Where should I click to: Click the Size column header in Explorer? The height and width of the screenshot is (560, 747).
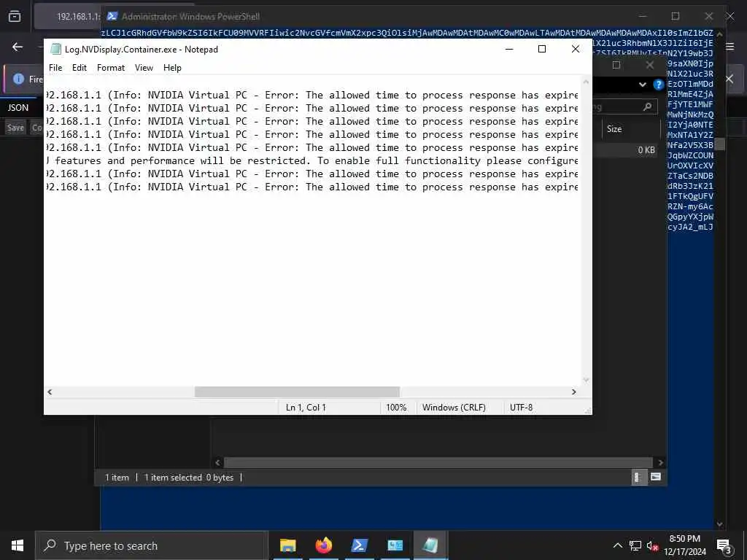(x=614, y=128)
